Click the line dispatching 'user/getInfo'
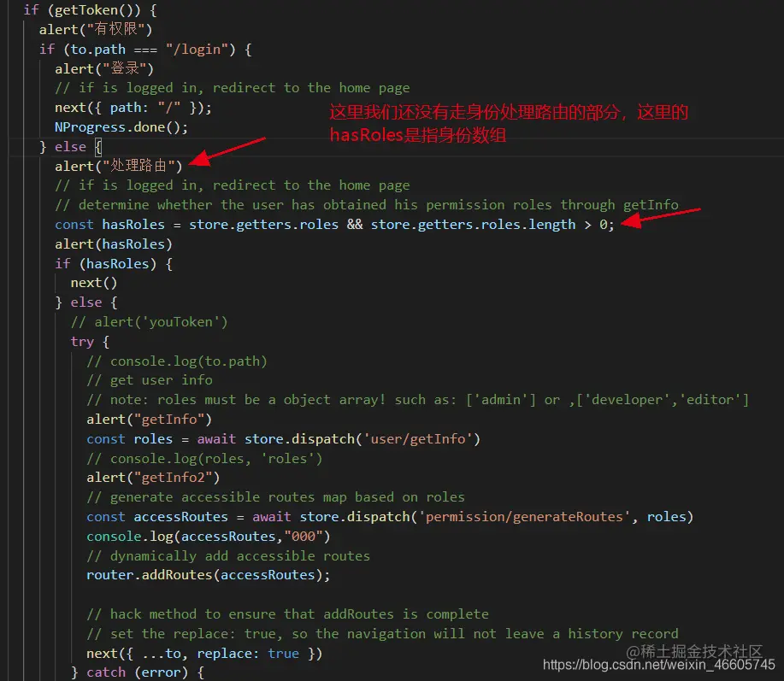Screen dimensions: 784x681 click(x=283, y=438)
